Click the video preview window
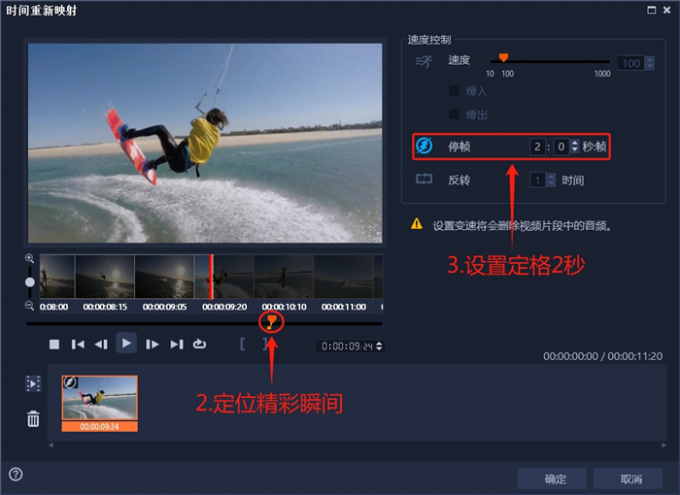Screen dimensions: 680x495 (205, 143)
